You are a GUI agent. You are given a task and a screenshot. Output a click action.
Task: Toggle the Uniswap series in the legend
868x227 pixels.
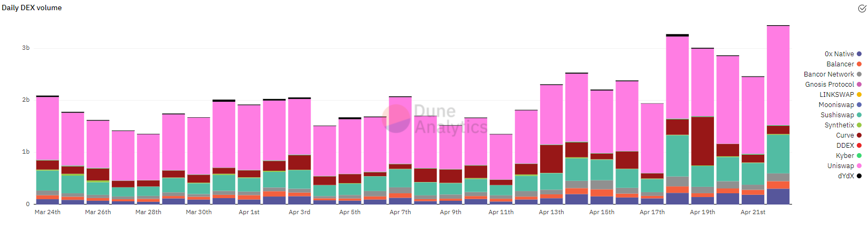[x=840, y=166]
